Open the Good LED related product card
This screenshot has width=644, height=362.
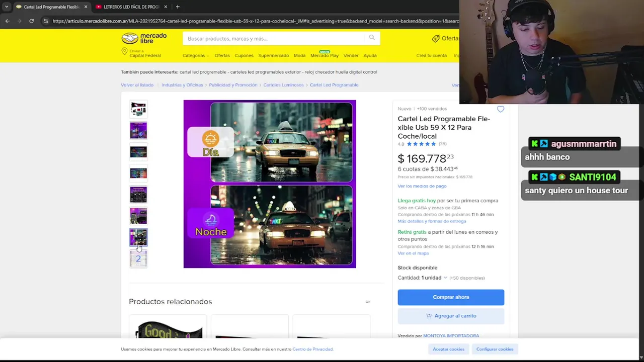[x=168, y=327]
